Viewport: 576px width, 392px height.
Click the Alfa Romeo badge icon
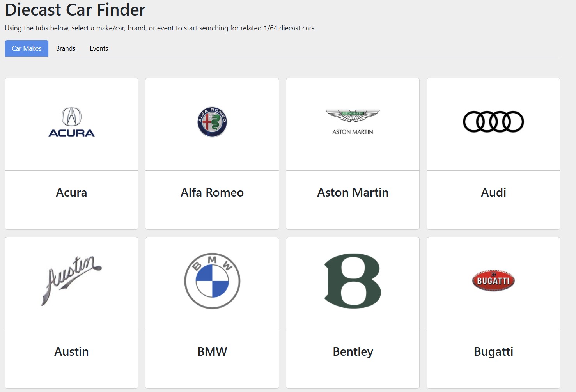click(212, 121)
